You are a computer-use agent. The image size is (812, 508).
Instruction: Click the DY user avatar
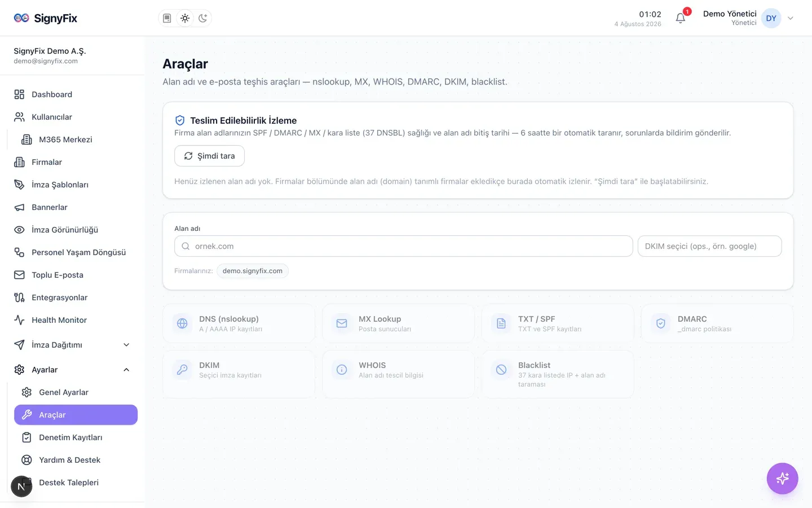click(x=771, y=18)
